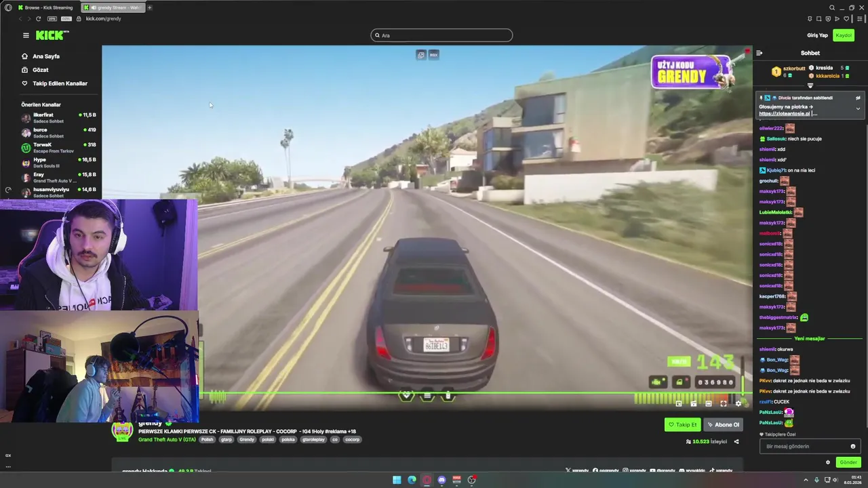Open Edge from the taskbar
Viewport: 868px width, 488px height.
click(x=412, y=480)
